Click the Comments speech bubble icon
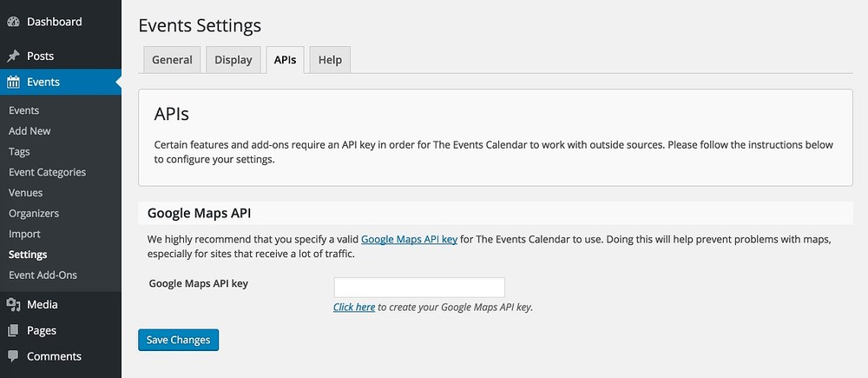 (13, 355)
